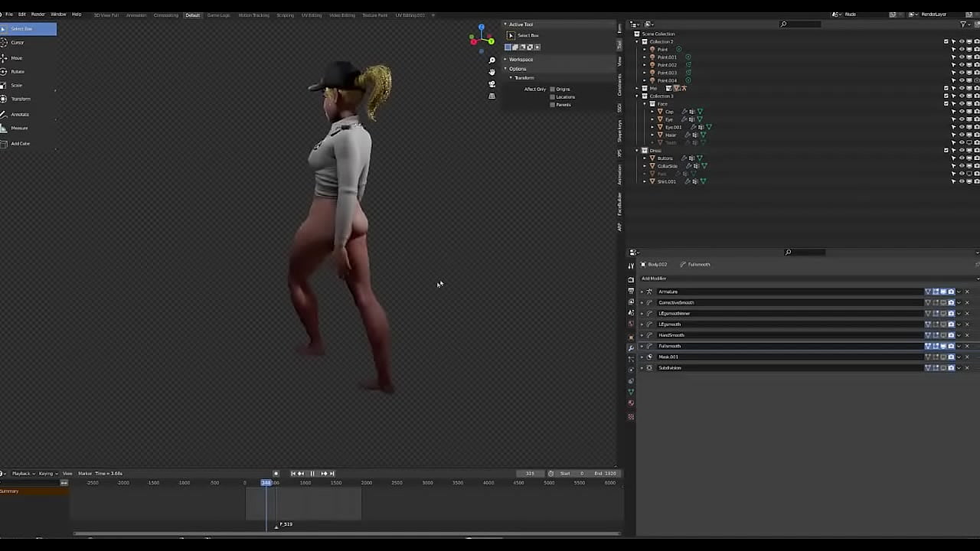Collapse the Active Tool panel header

point(505,24)
